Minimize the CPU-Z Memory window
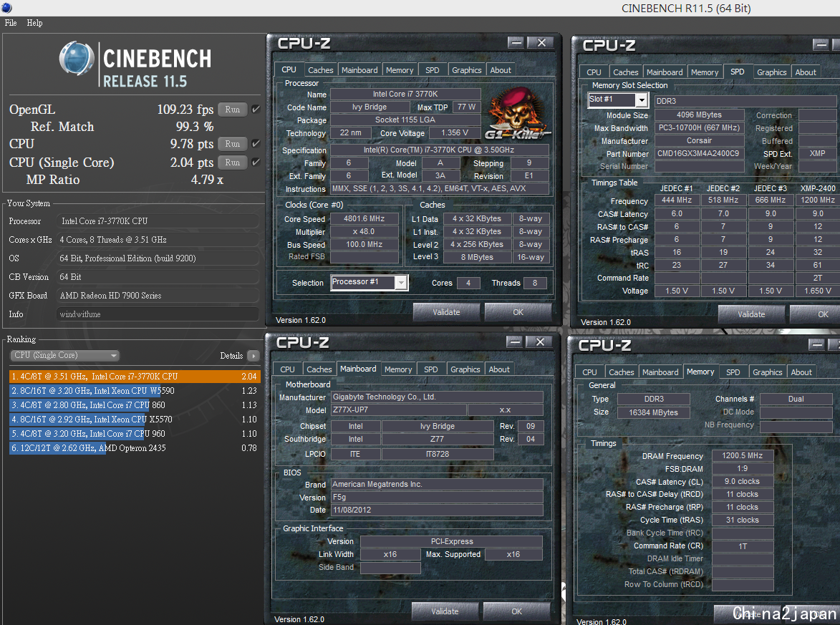 (x=816, y=344)
